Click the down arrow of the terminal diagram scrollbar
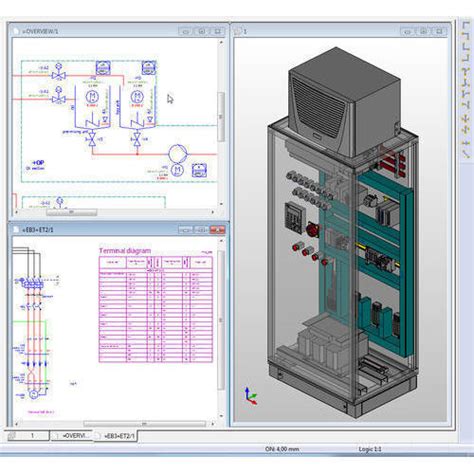This screenshot has height=474, width=474. point(221,416)
